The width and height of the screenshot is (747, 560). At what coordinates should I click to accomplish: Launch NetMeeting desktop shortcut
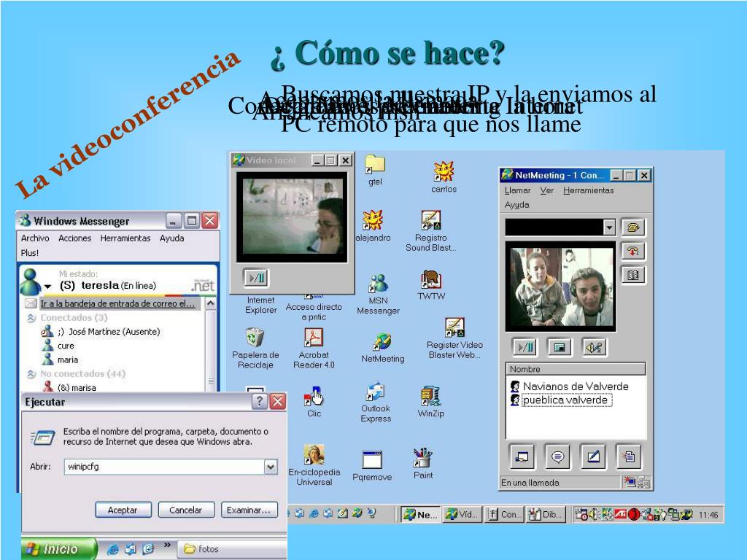tap(382, 348)
